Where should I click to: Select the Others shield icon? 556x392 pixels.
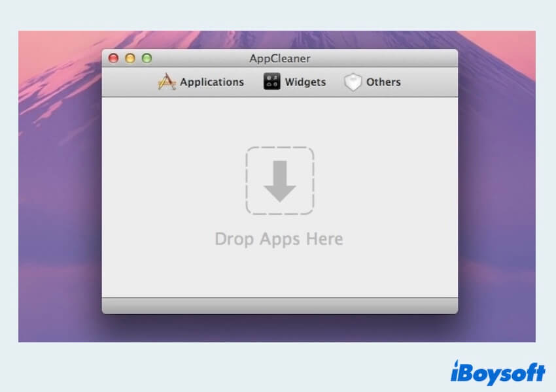pyautogui.click(x=353, y=82)
